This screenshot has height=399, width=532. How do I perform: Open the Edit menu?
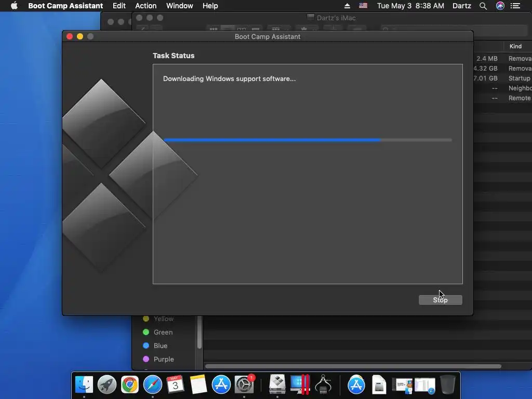(119, 6)
